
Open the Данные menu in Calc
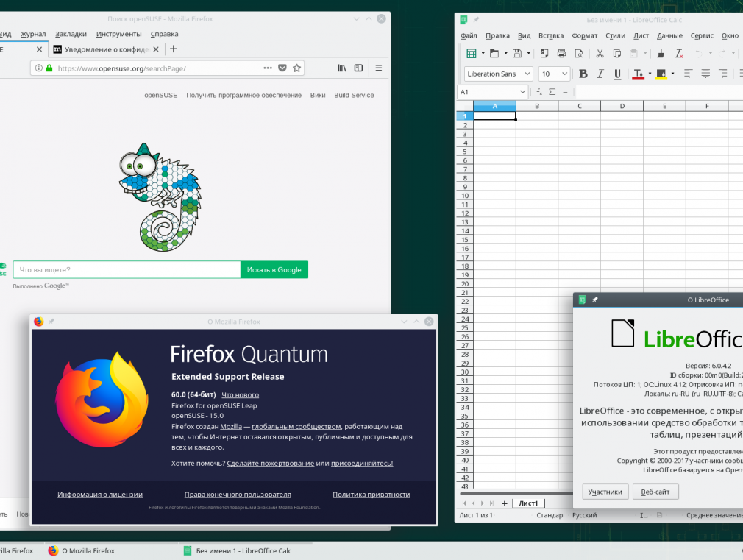pos(669,35)
